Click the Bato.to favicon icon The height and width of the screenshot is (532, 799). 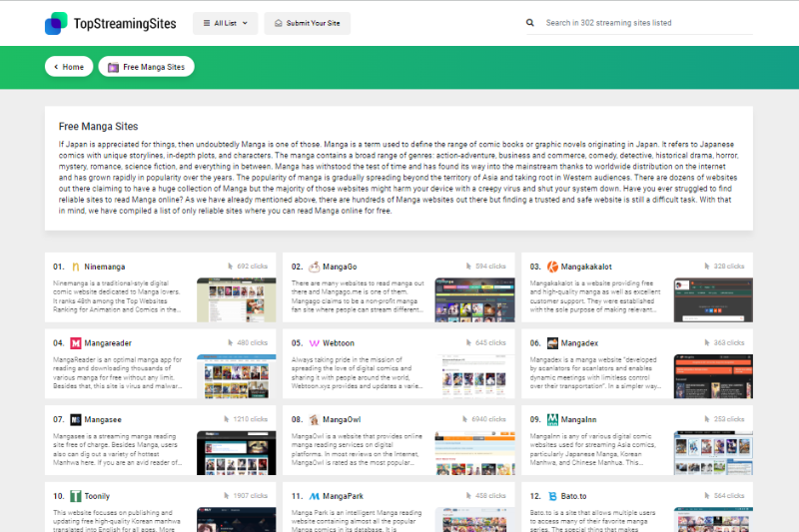[x=552, y=496]
